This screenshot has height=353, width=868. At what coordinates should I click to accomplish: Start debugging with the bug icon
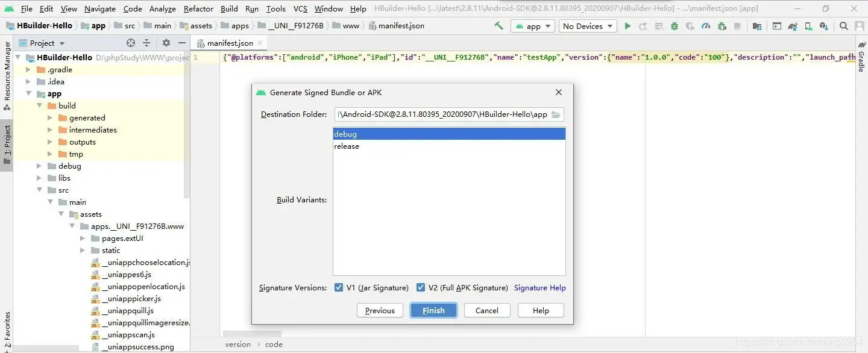click(674, 26)
